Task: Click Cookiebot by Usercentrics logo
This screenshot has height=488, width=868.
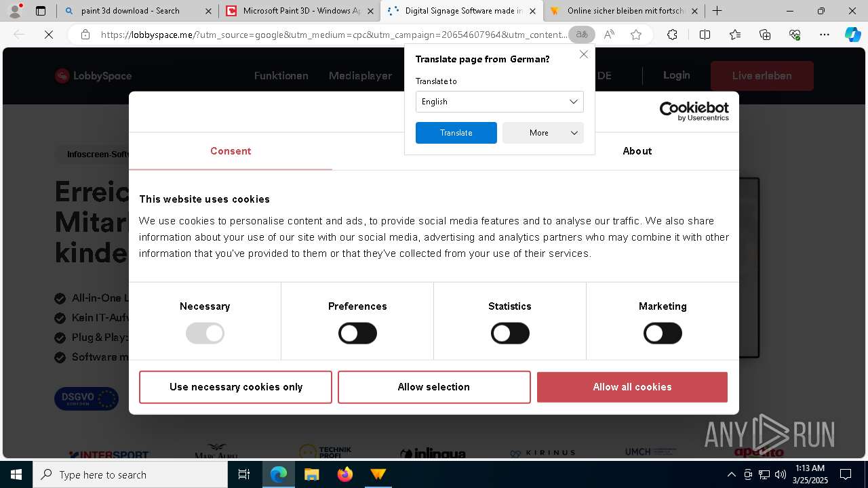Action: (x=694, y=112)
